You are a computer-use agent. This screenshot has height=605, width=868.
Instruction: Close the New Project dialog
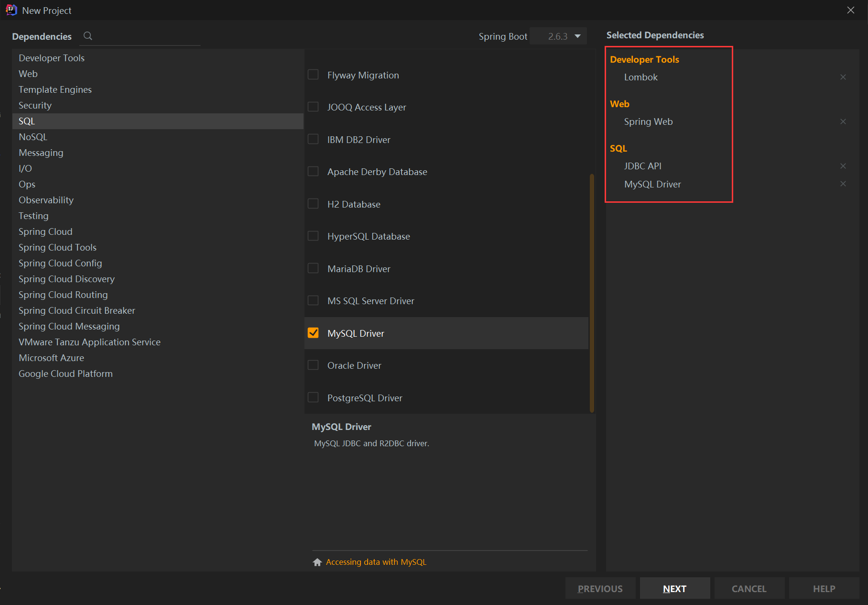pyautogui.click(x=851, y=10)
